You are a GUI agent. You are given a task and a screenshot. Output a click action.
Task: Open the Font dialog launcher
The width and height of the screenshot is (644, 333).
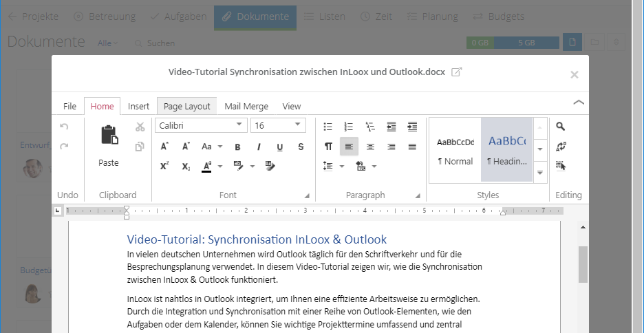click(306, 196)
